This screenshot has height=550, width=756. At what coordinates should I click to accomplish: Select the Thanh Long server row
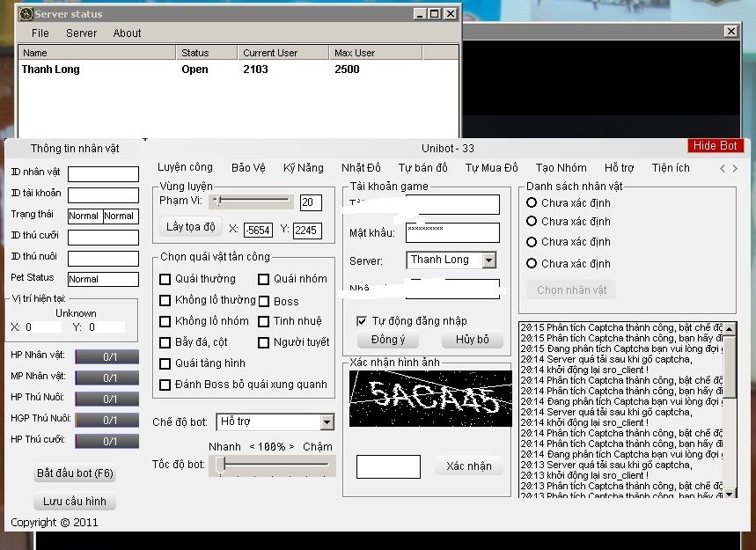[x=239, y=70]
